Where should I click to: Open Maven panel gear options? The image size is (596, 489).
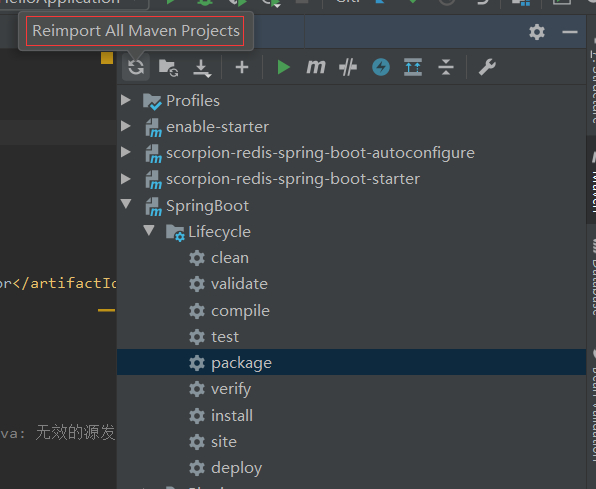tap(537, 32)
